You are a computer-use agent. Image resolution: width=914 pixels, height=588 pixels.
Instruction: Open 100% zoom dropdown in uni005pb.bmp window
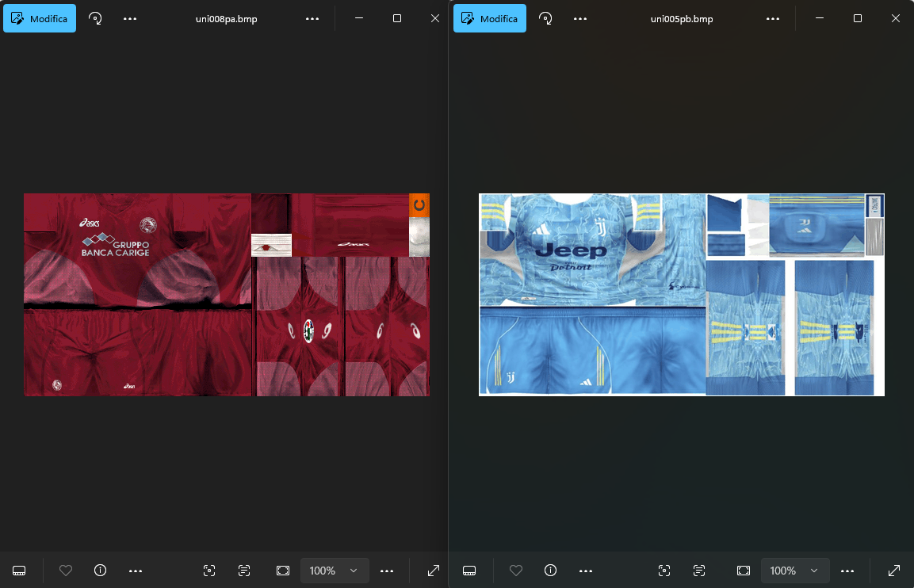794,571
